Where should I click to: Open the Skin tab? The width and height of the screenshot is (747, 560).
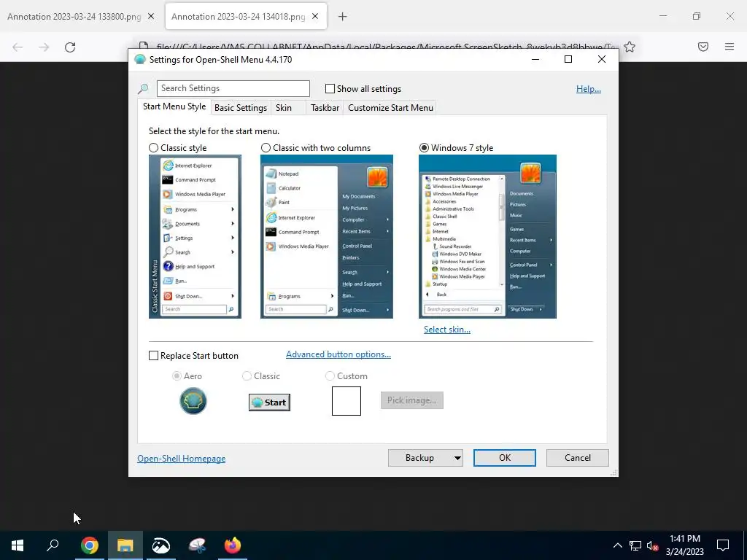tap(284, 108)
